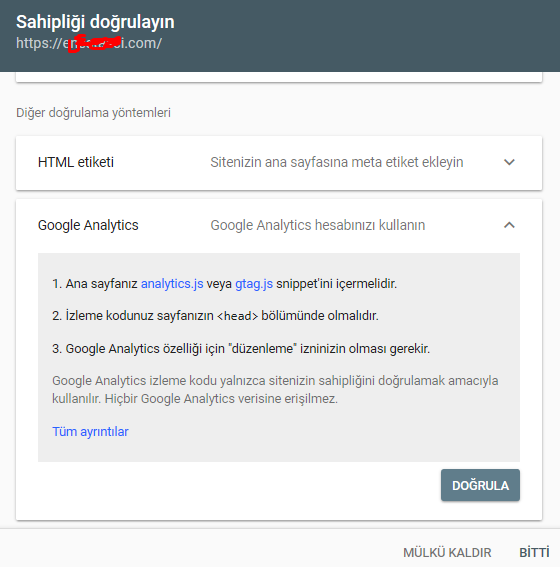Collapse the Google Analytics chevron arrow
Screen dimensions: 560x567
coord(509,225)
